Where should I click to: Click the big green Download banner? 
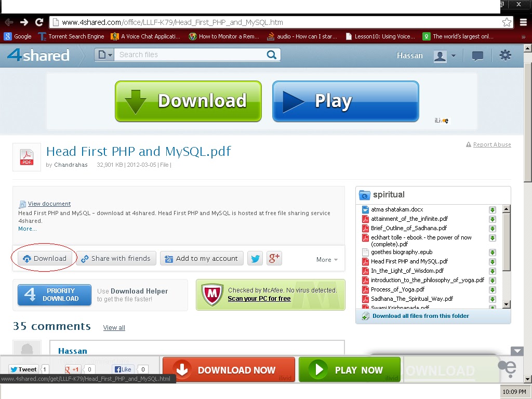(188, 101)
